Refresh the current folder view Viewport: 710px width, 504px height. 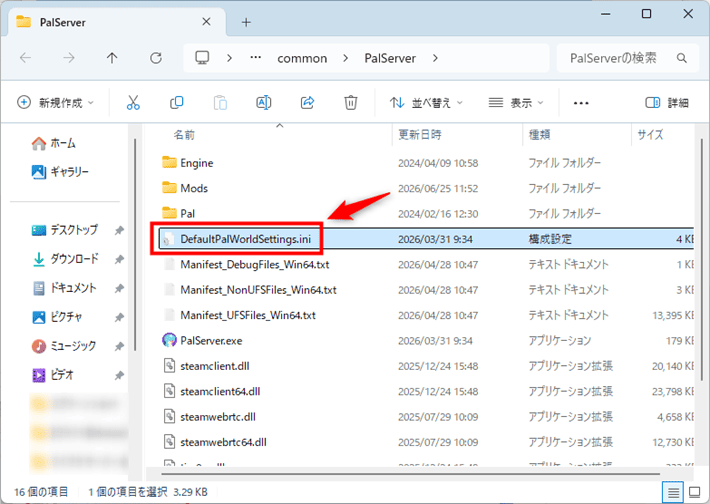point(156,58)
